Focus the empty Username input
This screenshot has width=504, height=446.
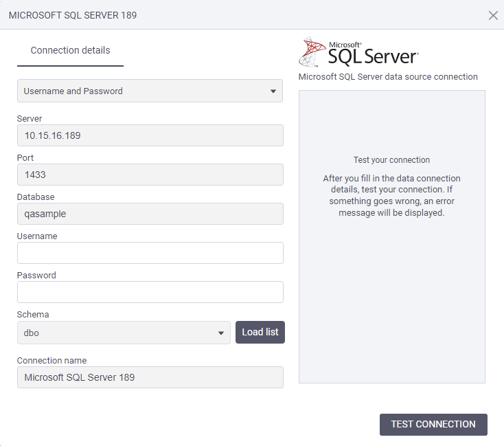tap(150, 253)
